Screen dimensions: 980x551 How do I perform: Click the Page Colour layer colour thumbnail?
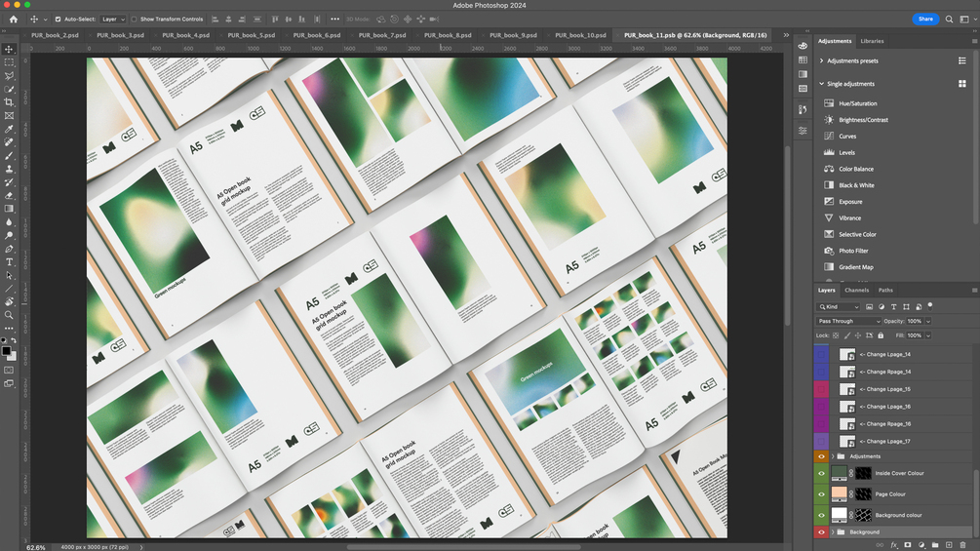click(x=839, y=493)
